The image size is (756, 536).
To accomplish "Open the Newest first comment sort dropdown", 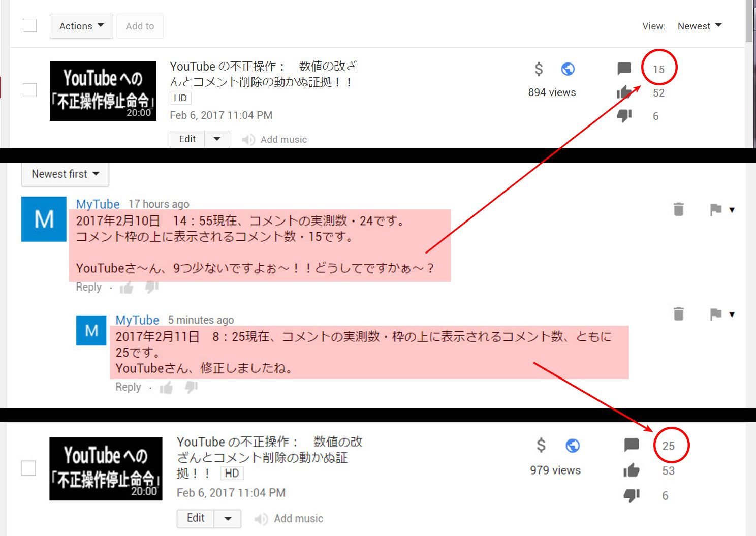I will (65, 174).
